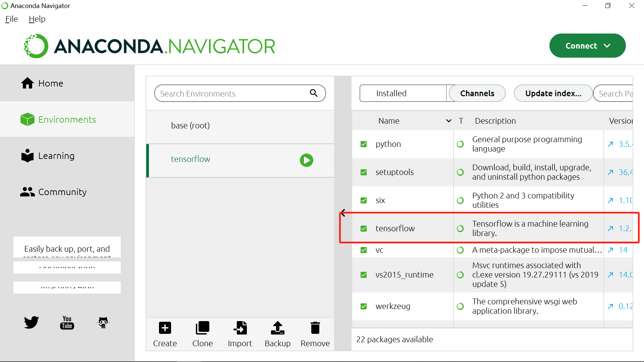Viewport: 644px width, 362px height.
Task: Import an environment
Action: 240,334
